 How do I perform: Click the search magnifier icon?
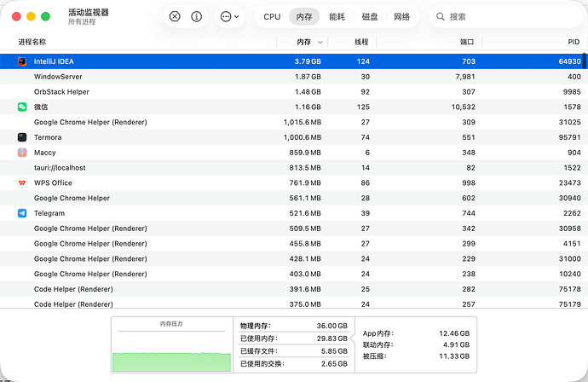click(x=441, y=16)
